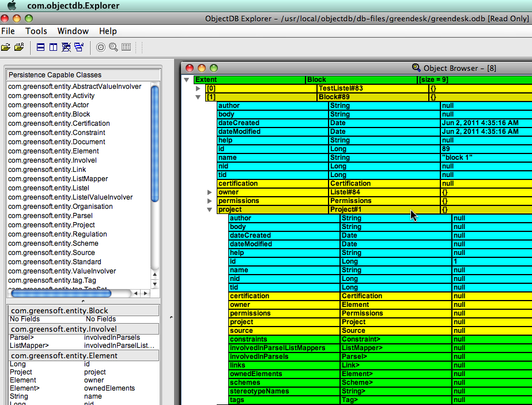Image resolution: width=532 pixels, height=405 pixels.
Task: Select com.greensoft.entity.Regulation class
Action: click(58, 234)
